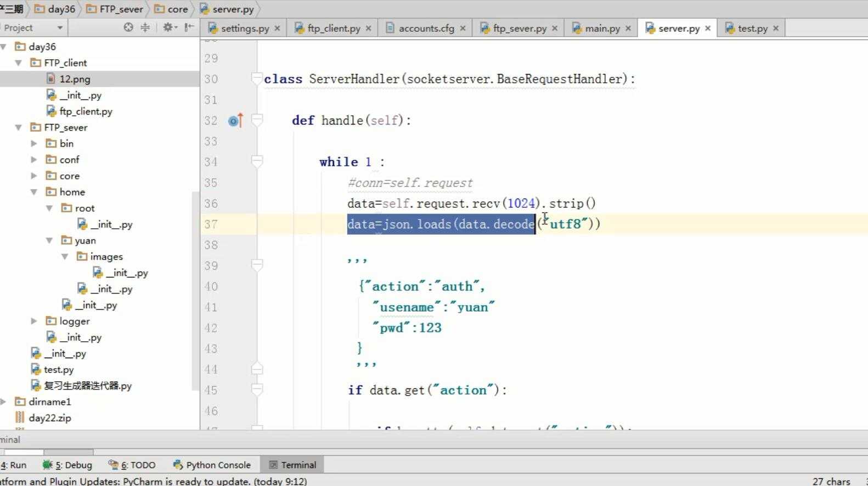Image resolution: width=868 pixels, height=486 pixels.
Task: Open the Run tool window
Action: [x=14, y=465]
